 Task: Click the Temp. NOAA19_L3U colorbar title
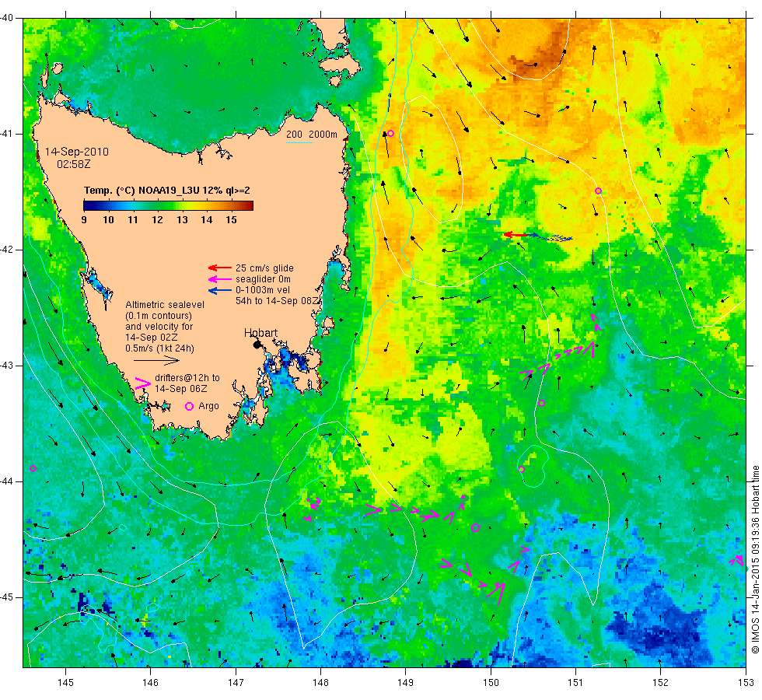click(166, 190)
